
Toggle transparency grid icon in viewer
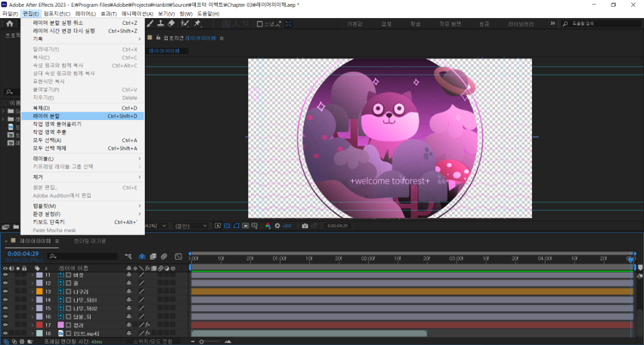tap(227, 226)
